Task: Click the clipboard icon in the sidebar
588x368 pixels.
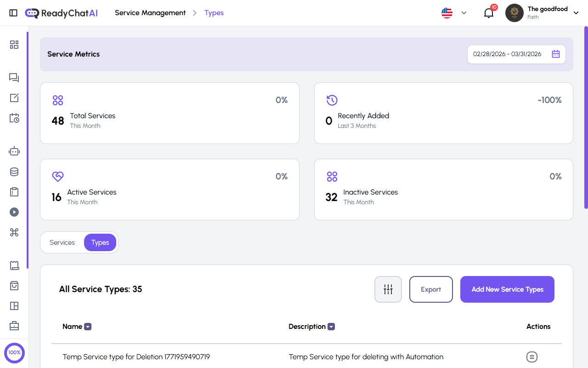Action: pos(14,192)
